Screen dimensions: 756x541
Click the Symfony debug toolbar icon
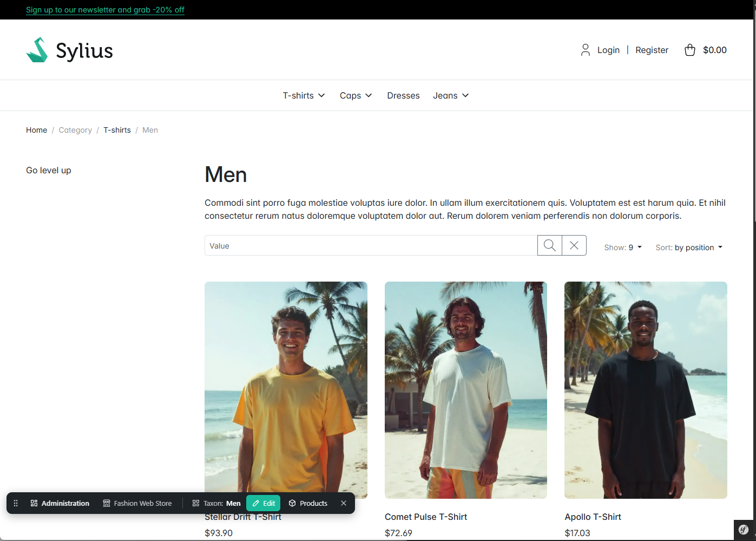tap(744, 530)
